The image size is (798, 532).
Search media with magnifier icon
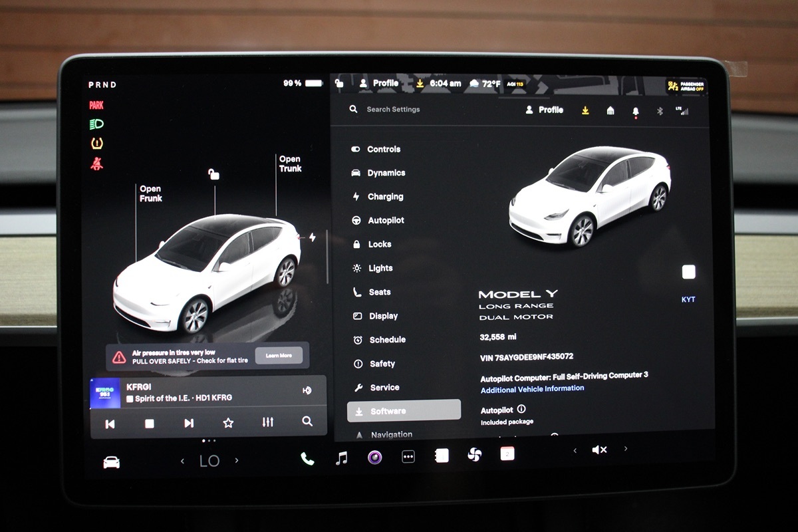tap(307, 422)
